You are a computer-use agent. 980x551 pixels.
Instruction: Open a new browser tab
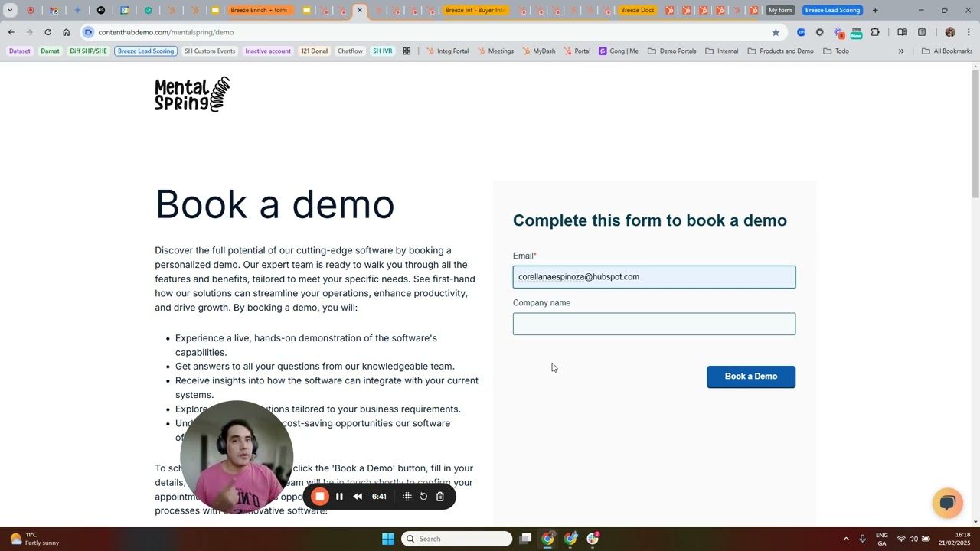[x=875, y=10]
